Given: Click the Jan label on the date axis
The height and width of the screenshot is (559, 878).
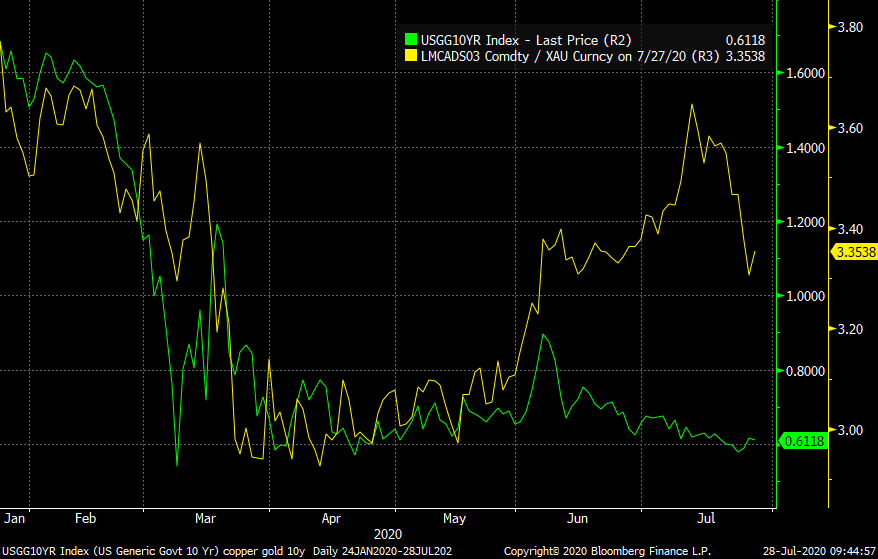Looking at the screenshot, I should pos(15,519).
